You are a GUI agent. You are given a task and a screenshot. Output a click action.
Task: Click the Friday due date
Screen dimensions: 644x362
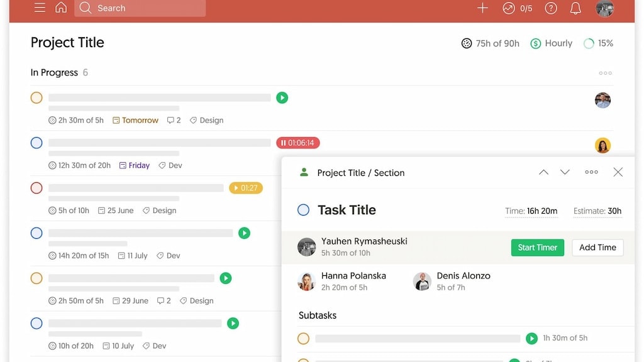point(135,165)
